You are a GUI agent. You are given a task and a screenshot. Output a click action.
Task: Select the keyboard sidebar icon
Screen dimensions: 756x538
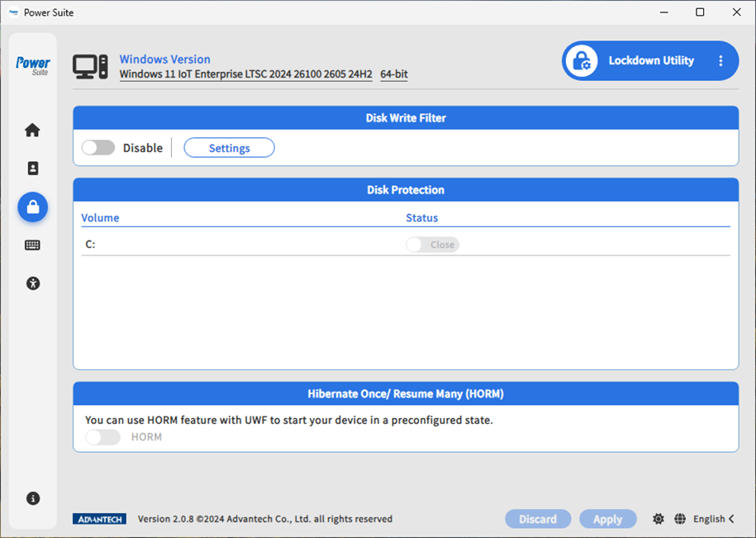(x=32, y=245)
